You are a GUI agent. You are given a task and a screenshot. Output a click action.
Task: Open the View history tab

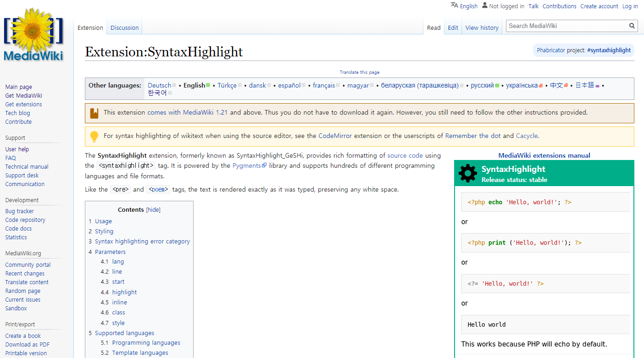click(x=482, y=28)
